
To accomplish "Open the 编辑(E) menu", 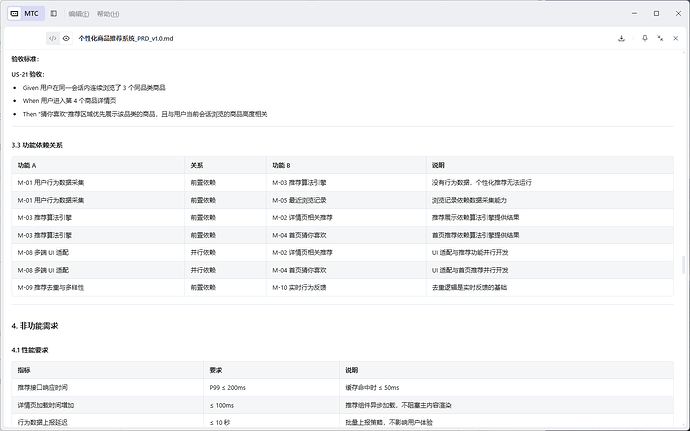I will click(79, 14).
